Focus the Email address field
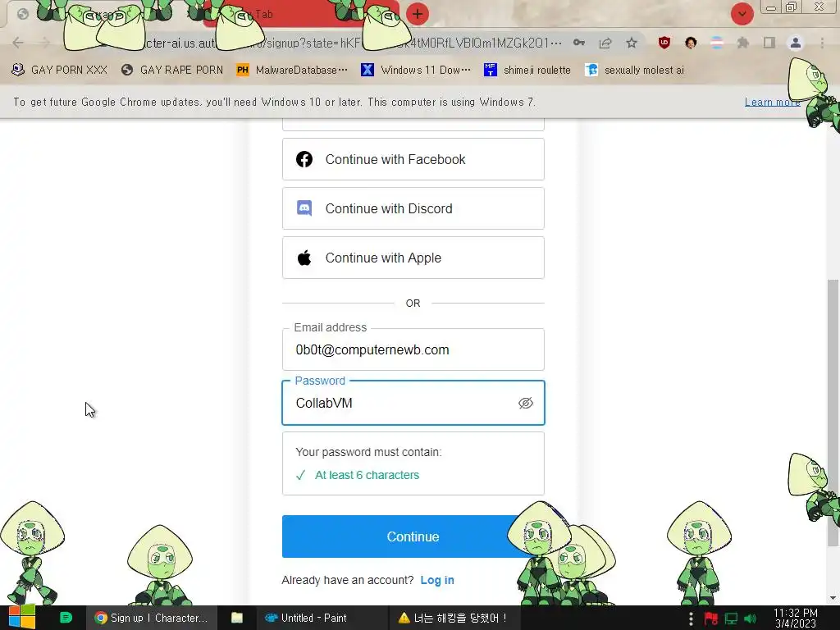Screen dimensions: 840x630 pyautogui.click(x=413, y=349)
